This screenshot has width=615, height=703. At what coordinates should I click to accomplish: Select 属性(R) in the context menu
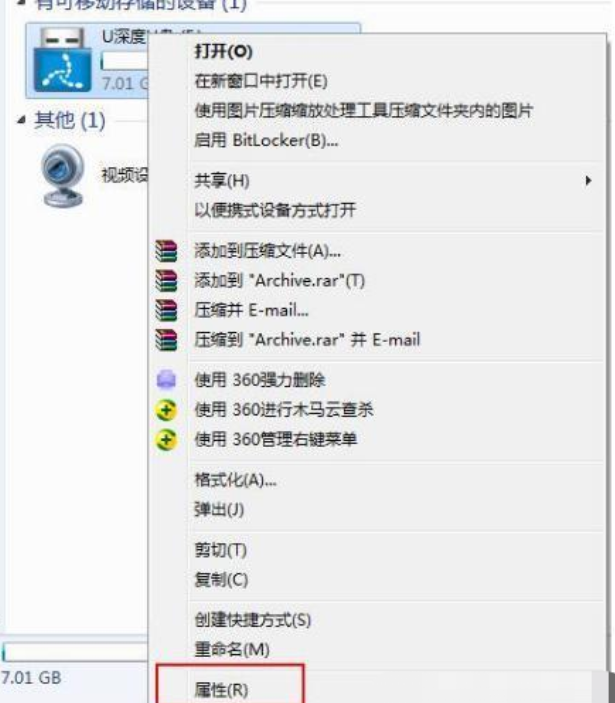pos(221,690)
